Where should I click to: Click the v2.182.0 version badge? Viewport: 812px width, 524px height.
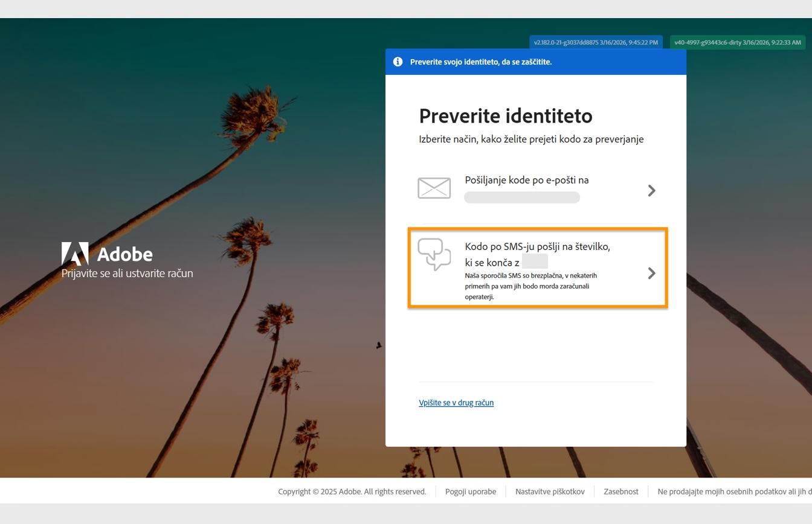595,42
